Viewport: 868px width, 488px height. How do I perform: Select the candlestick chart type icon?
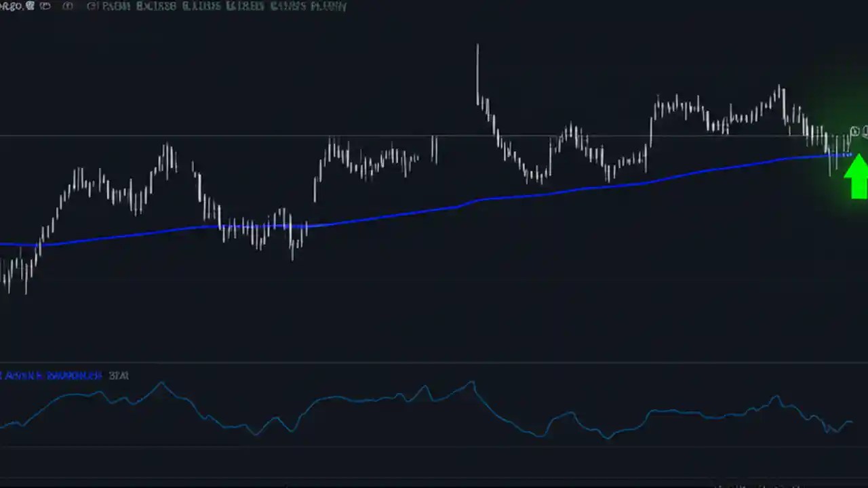[67, 6]
